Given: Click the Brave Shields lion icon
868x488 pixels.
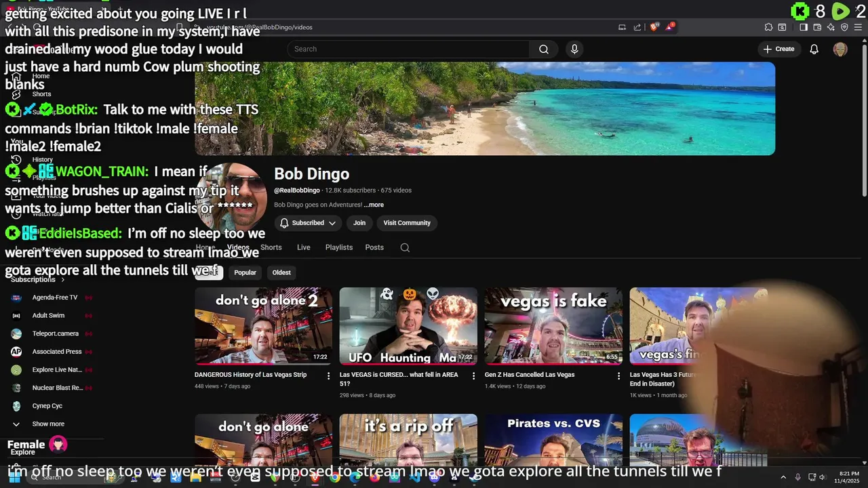Looking at the screenshot, I should 654,27.
